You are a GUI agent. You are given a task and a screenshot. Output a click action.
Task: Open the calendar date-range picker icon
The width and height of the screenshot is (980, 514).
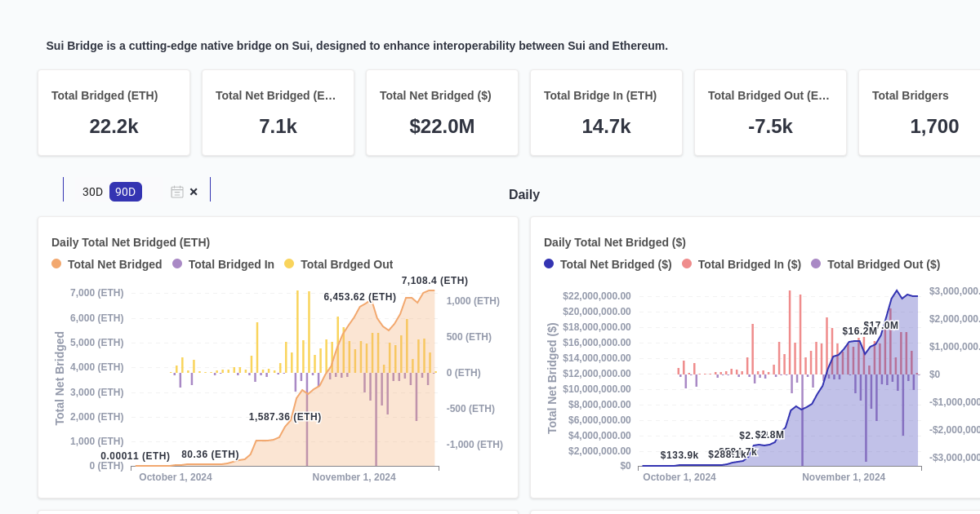pos(177,192)
